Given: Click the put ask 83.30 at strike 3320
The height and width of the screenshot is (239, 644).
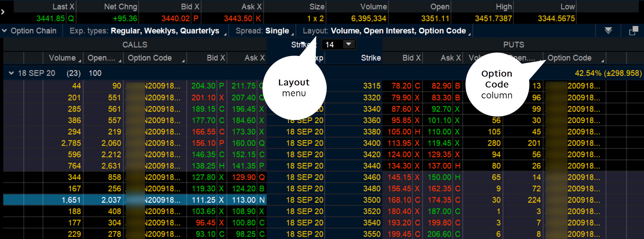Looking at the screenshot, I should 441,97.
